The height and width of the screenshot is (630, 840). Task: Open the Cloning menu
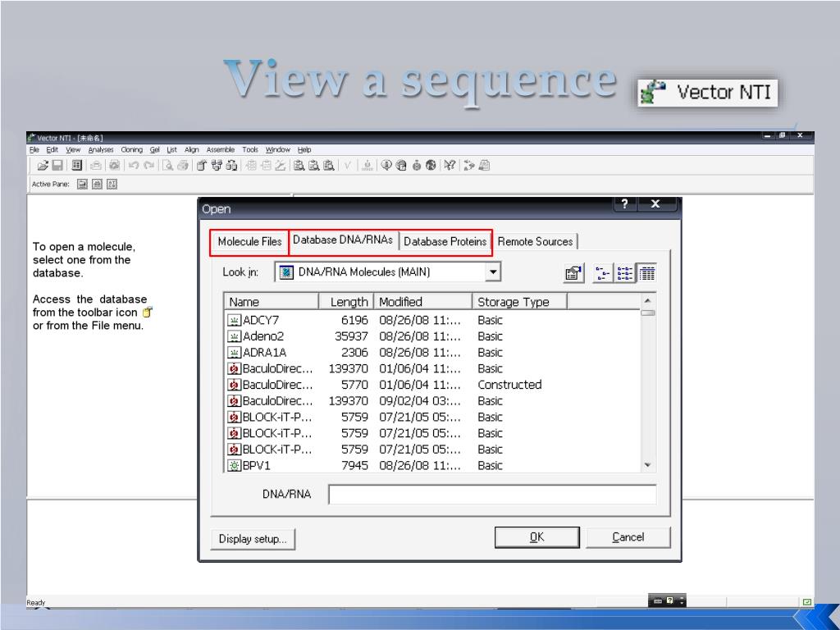point(131,150)
